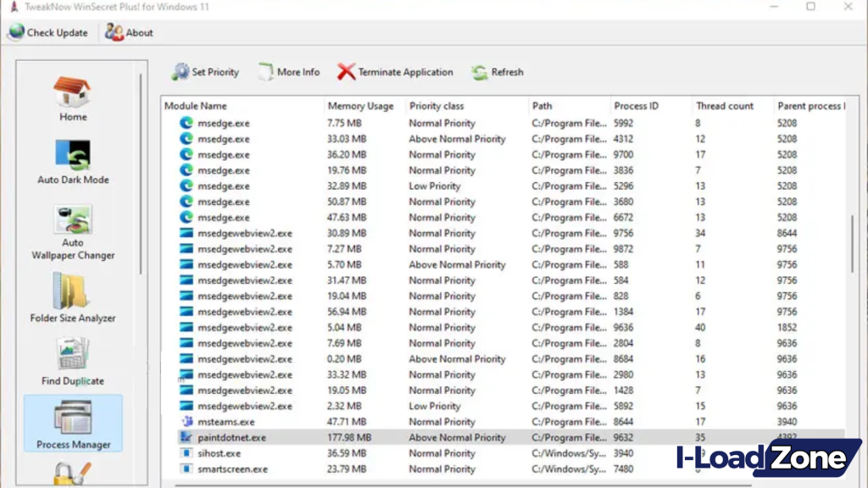Click the icon beside sihost.exe
The height and width of the screenshot is (488, 868).
point(186,453)
